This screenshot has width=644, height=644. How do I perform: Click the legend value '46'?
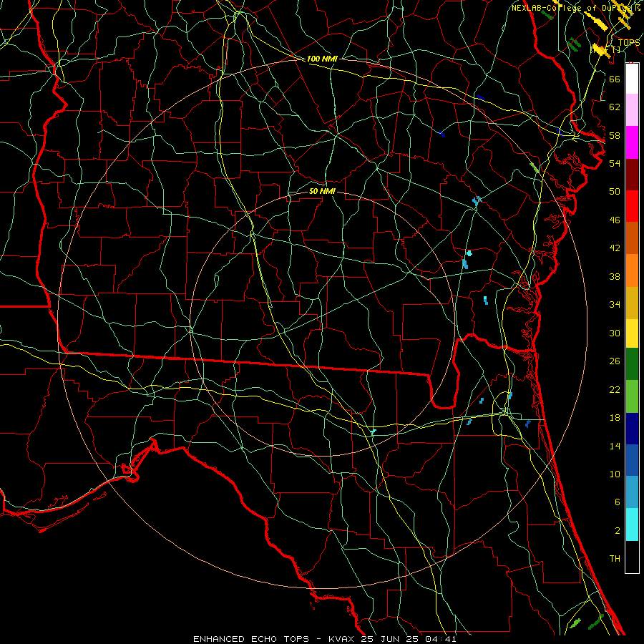point(615,220)
